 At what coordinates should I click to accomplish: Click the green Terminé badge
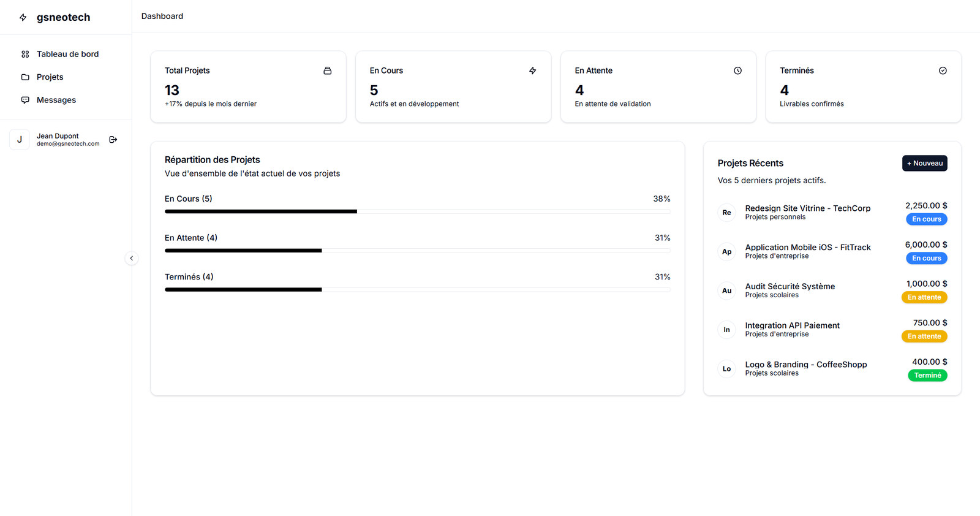tap(927, 376)
